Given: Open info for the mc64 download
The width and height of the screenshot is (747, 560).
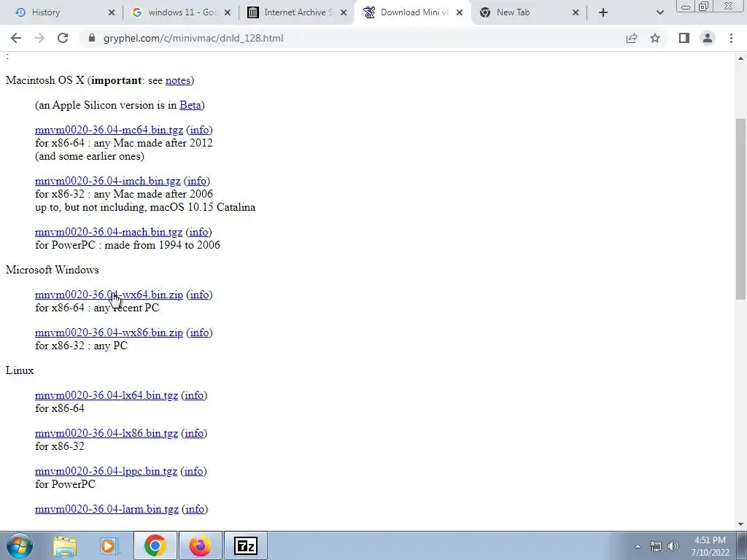Looking at the screenshot, I should pos(199,130).
